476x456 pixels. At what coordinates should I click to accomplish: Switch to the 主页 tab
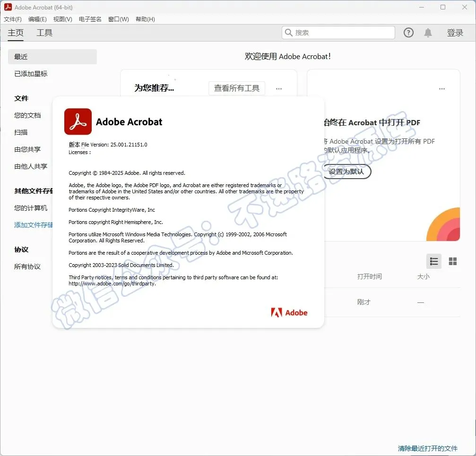pos(16,33)
